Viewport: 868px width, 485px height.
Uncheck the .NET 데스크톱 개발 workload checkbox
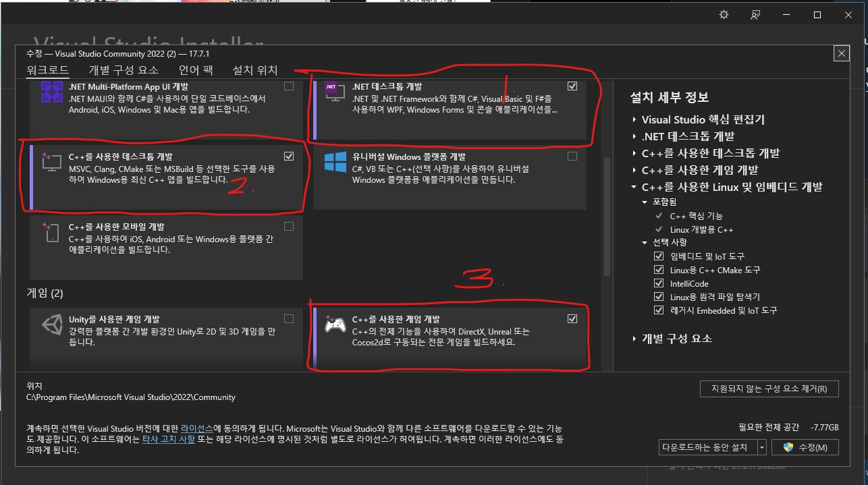point(572,86)
